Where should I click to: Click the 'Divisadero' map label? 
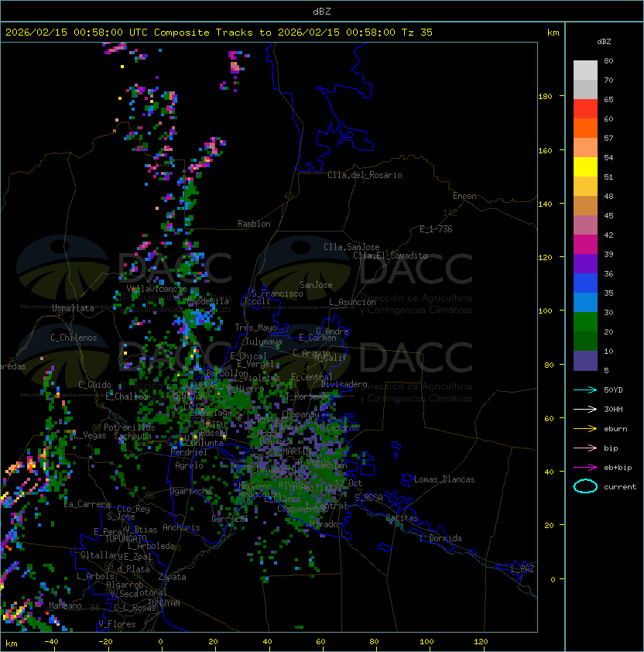[344, 384]
